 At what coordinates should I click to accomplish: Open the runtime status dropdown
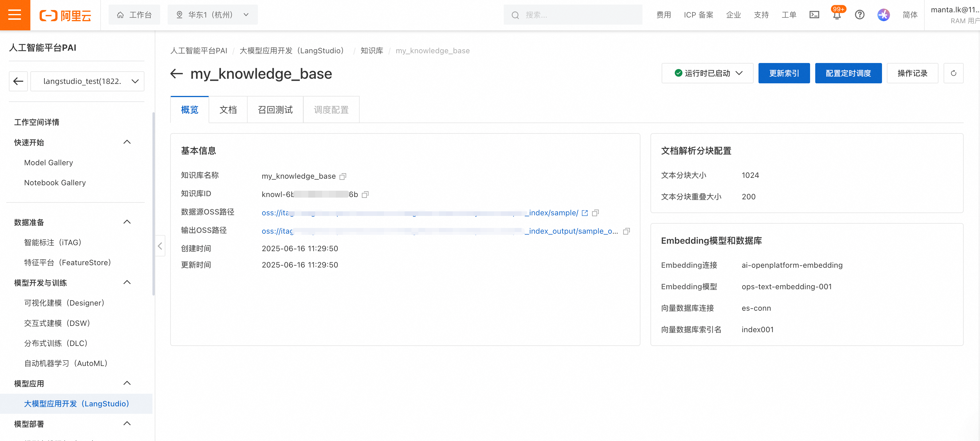[707, 73]
